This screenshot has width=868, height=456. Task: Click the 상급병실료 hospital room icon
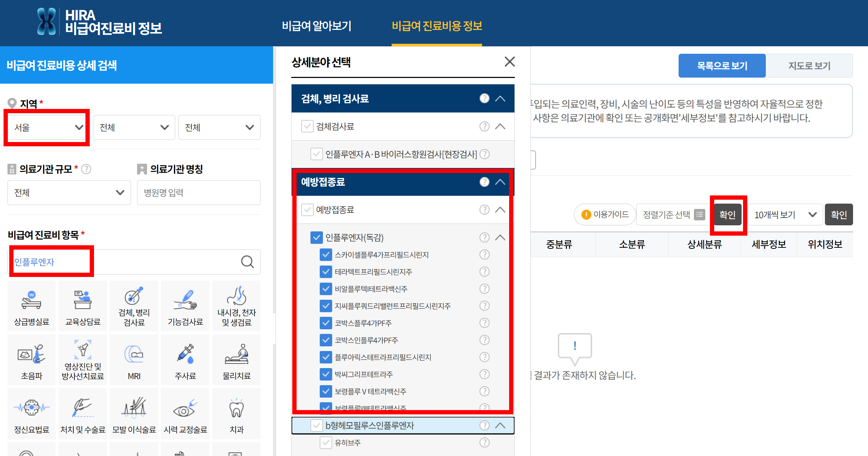click(x=32, y=306)
